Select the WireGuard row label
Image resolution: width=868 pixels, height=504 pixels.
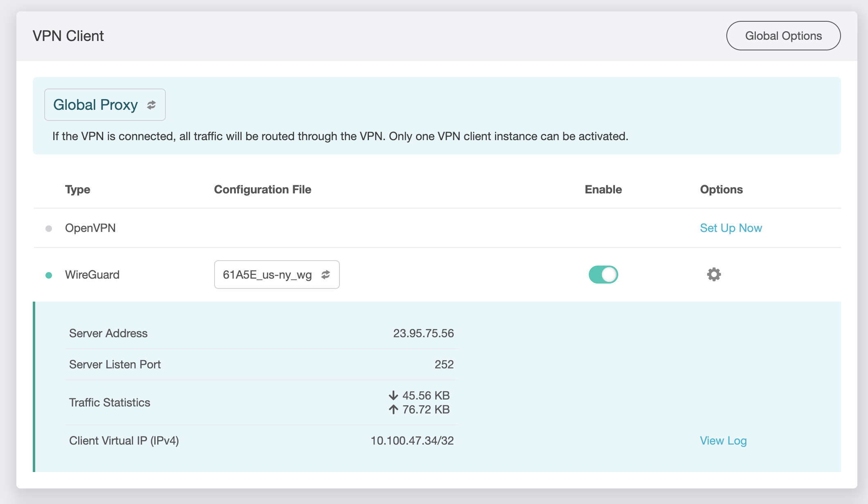pyautogui.click(x=92, y=275)
